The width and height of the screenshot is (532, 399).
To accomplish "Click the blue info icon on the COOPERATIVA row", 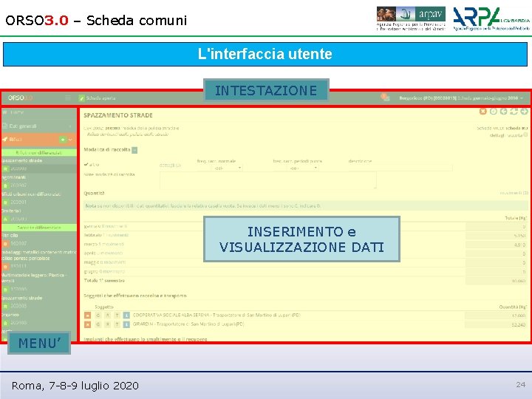I will pyautogui.click(x=126, y=316).
